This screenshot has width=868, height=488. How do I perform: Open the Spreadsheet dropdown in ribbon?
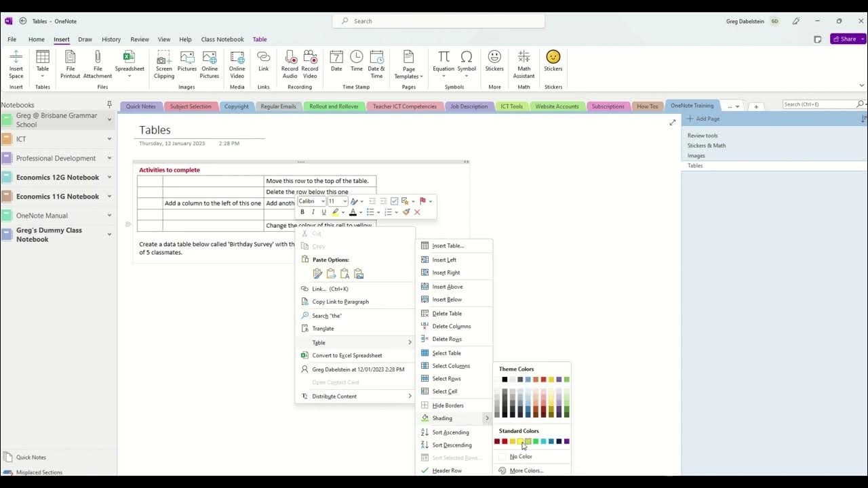point(130,76)
